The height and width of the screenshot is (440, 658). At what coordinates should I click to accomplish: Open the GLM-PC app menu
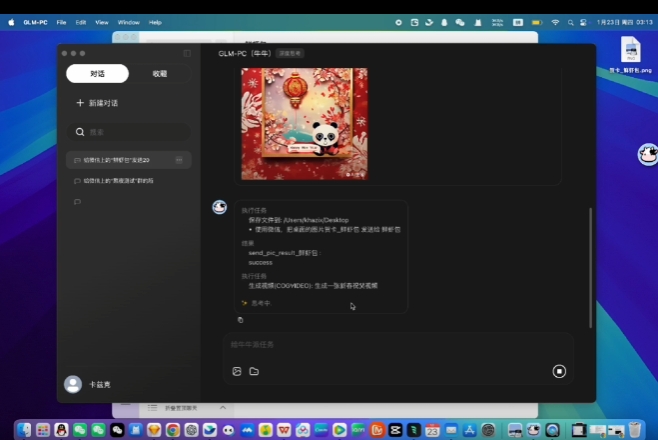[x=35, y=22]
